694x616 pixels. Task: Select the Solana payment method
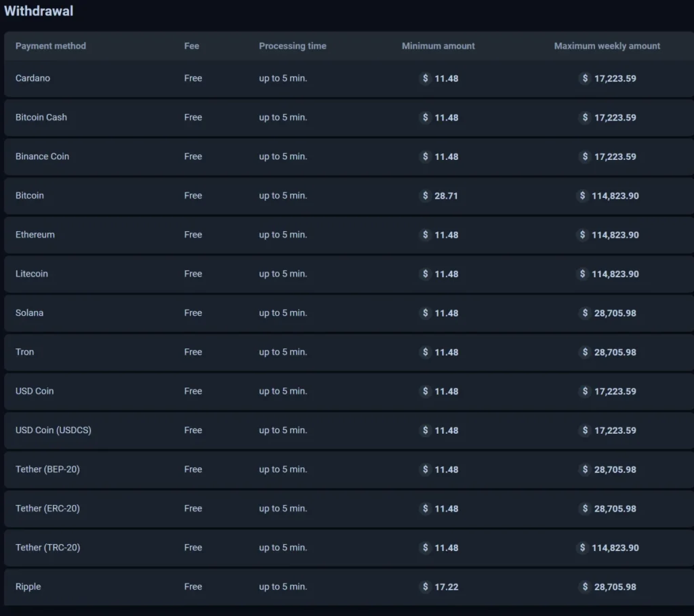pos(29,313)
